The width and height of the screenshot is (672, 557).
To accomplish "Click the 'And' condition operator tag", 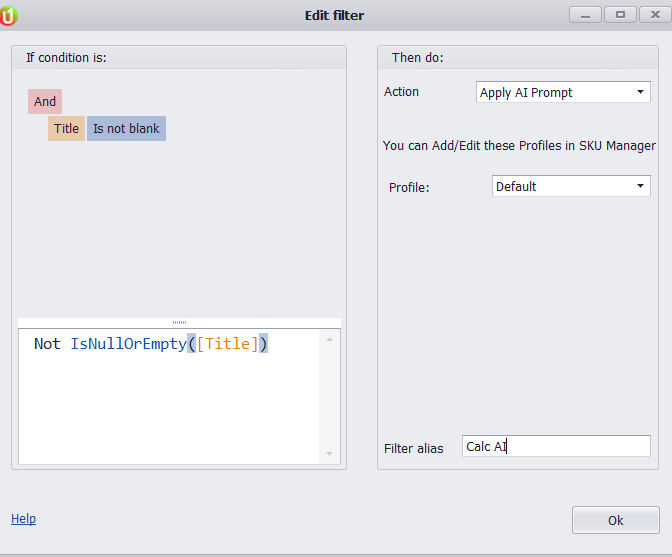I will (x=45, y=102).
